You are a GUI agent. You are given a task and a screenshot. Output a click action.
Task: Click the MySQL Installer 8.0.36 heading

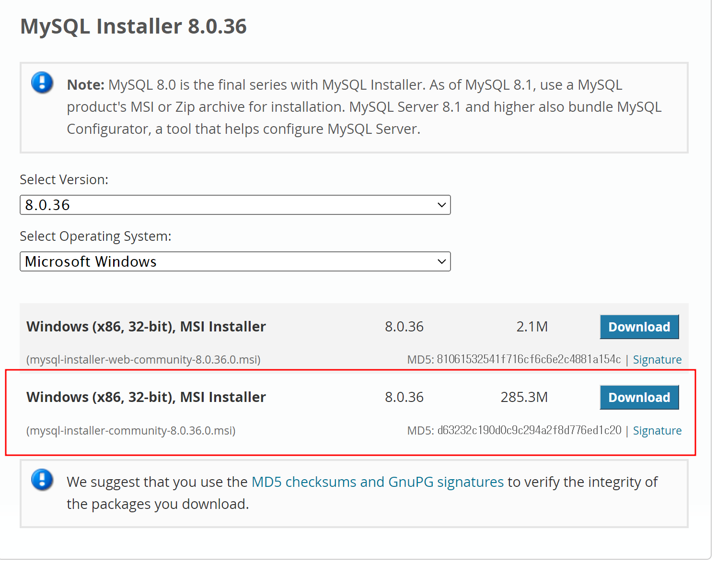tap(133, 26)
